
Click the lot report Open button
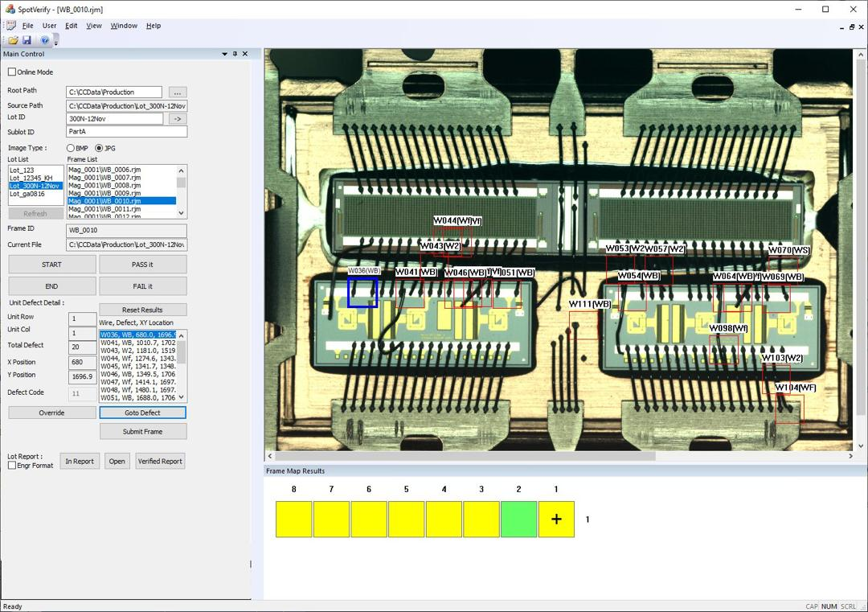[x=117, y=461]
